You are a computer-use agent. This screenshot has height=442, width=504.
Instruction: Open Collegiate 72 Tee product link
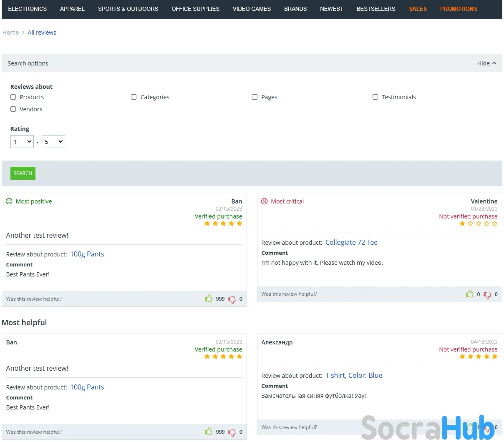[x=351, y=242]
